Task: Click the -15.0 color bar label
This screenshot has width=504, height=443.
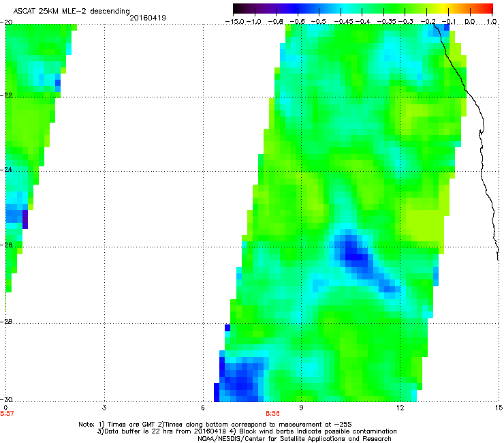Action: click(x=235, y=22)
